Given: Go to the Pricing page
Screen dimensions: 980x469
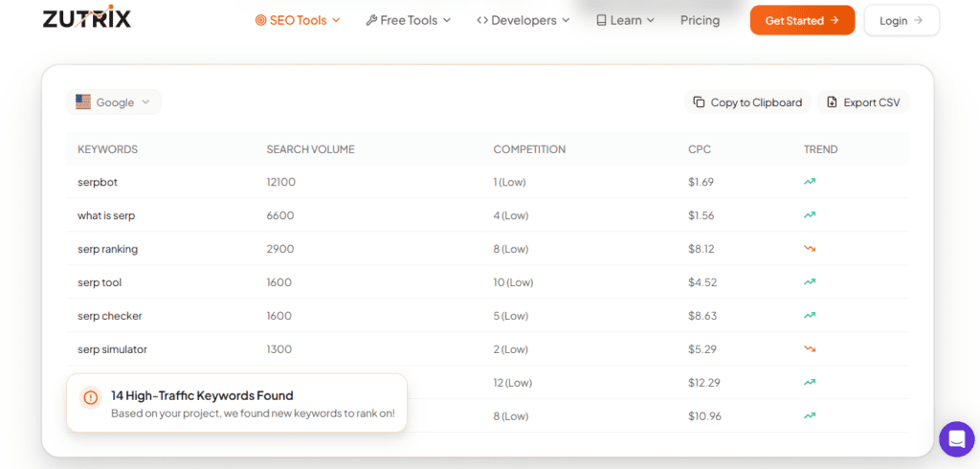Looking at the screenshot, I should point(700,20).
